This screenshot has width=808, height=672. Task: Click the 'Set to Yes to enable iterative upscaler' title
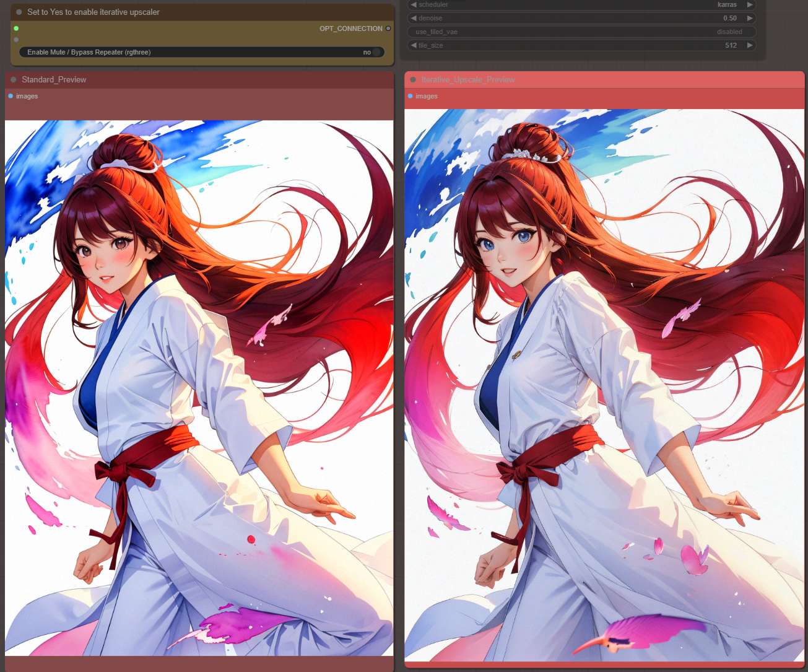click(x=93, y=12)
